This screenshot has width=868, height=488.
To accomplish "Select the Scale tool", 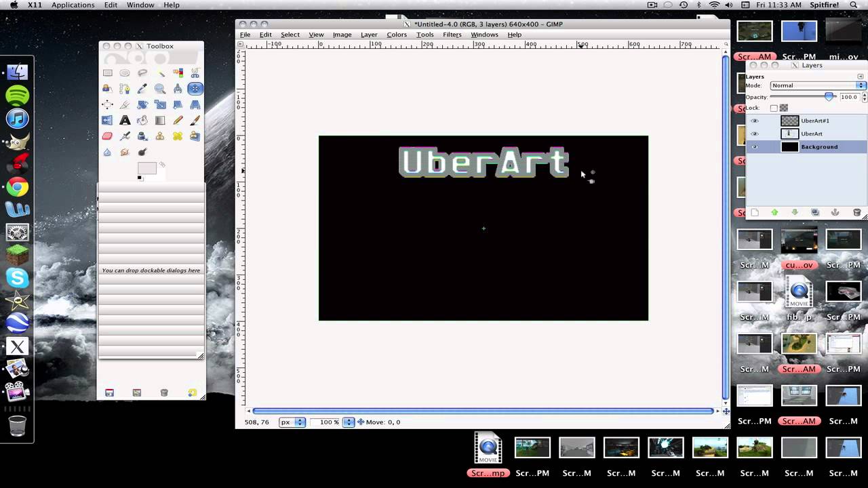I will tap(160, 104).
